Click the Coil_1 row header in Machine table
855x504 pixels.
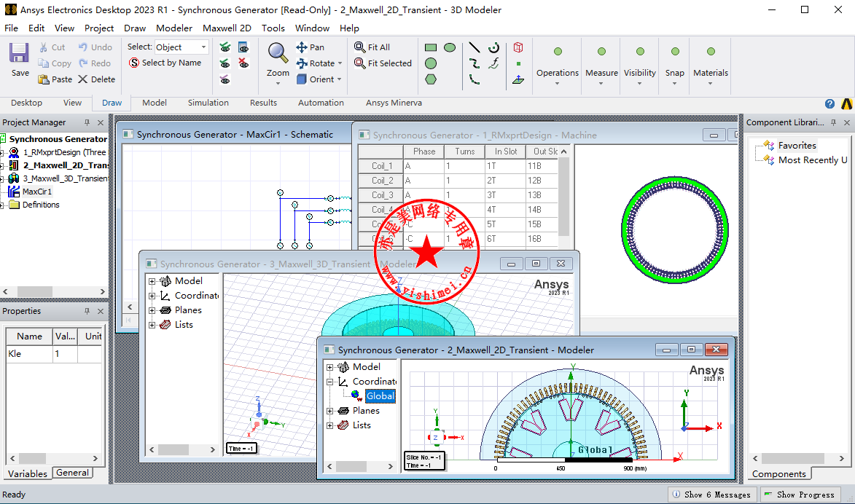pos(381,166)
